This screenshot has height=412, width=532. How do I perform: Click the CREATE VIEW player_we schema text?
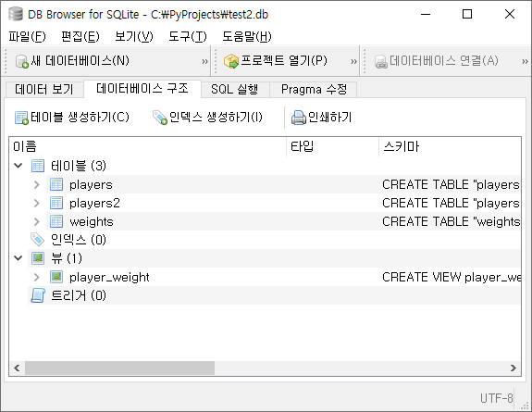click(452, 277)
